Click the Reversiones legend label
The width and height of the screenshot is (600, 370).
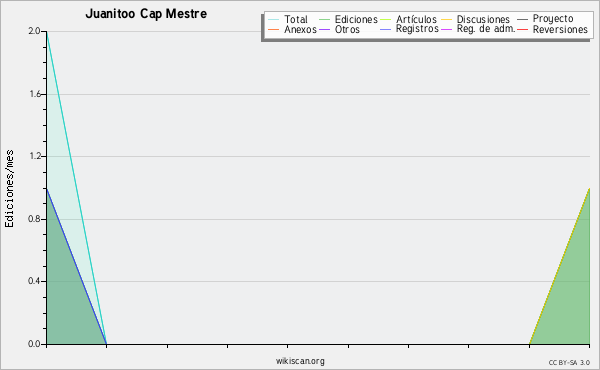tap(560, 29)
